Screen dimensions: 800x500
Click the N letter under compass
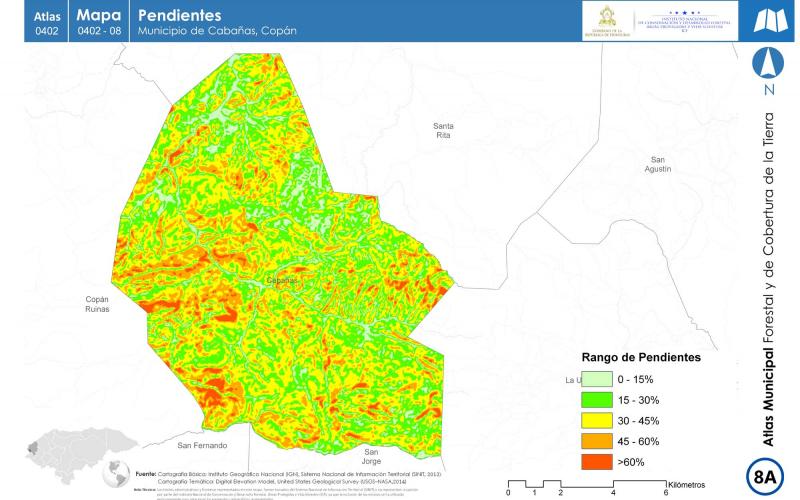769,90
